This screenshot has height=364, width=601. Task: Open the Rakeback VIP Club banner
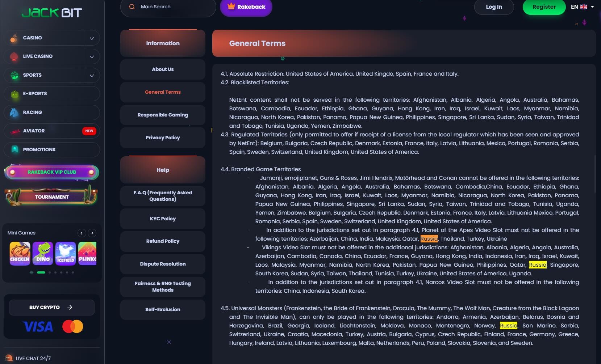click(x=51, y=172)
